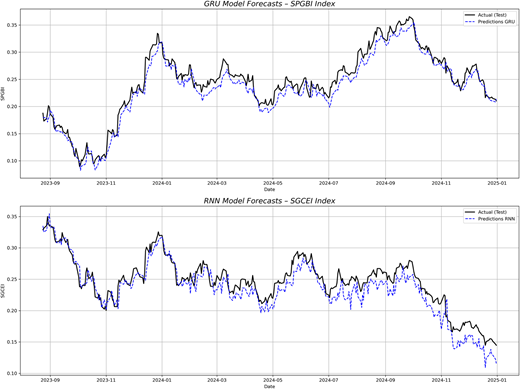Click date tick '2025-01' on GRU chart
This screenshot has height=389, width=520.
[497, 183]
